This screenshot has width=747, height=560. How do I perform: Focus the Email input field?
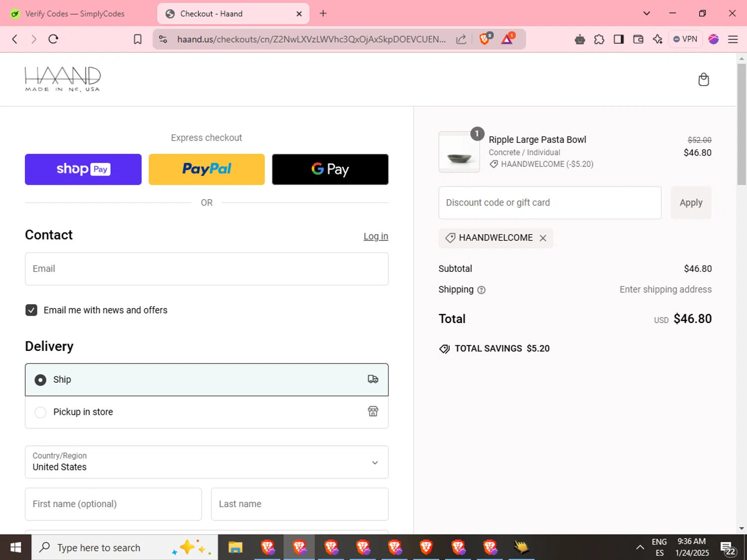click(x=207, y=269)
